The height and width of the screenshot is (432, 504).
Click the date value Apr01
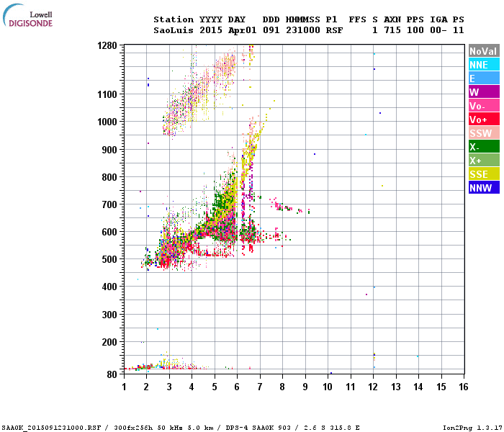point(243,30)
